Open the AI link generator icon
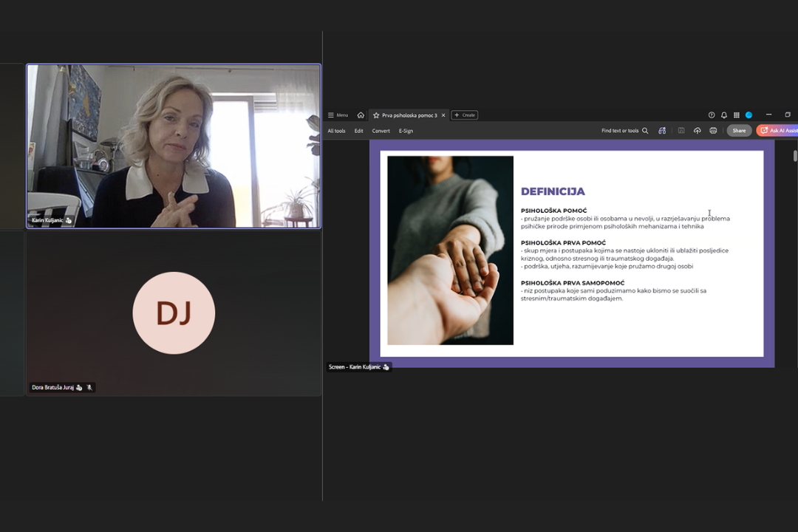The image size is (798, 532). (x=662, y=131)
